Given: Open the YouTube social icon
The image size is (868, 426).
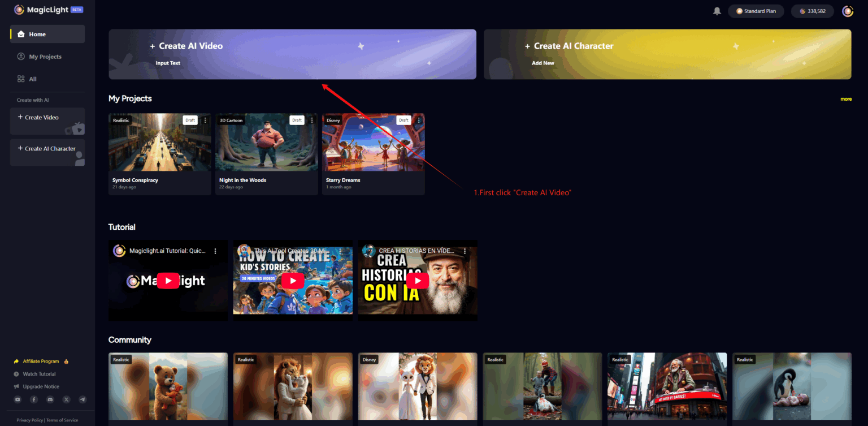Looking at the screenshot, I should coord(18,399).
